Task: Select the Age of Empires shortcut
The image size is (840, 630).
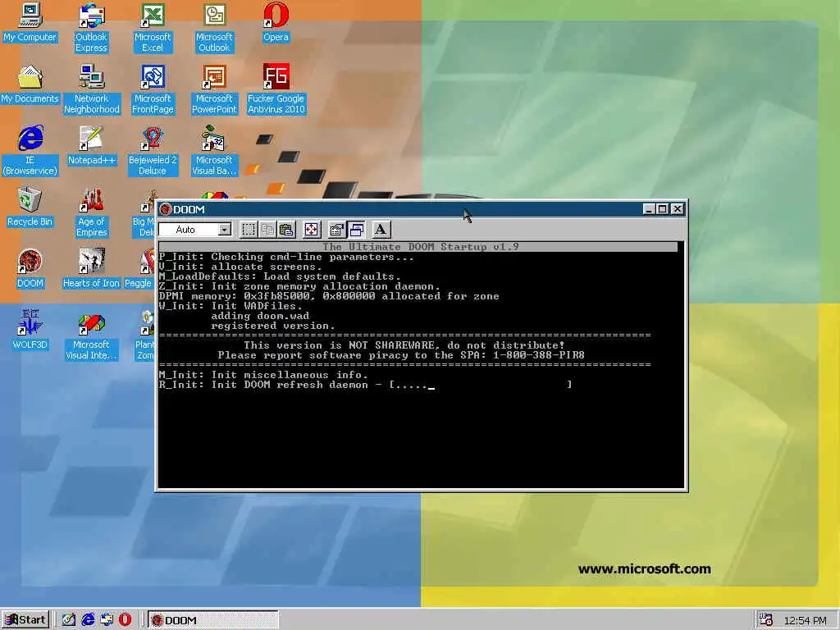Action: [92, 212]
